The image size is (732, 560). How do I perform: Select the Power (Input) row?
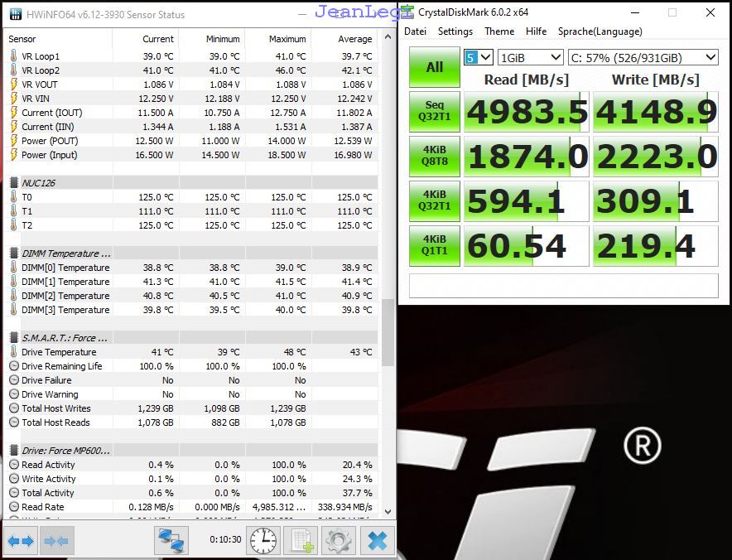click(x=192, y=155)
